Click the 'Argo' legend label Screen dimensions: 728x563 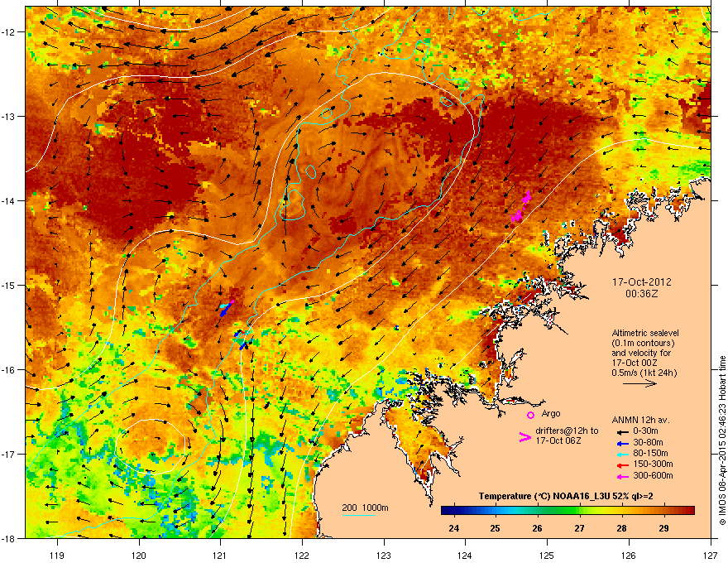pyautogui.click(x=551, y=413)
